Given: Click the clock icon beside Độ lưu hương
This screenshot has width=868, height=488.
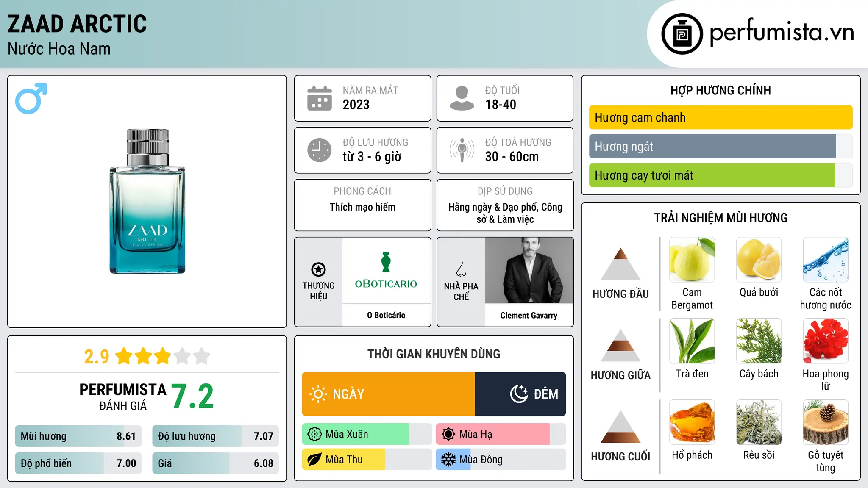Looking at the screenshot, I should pyautogui.click(x=320, y=150).
